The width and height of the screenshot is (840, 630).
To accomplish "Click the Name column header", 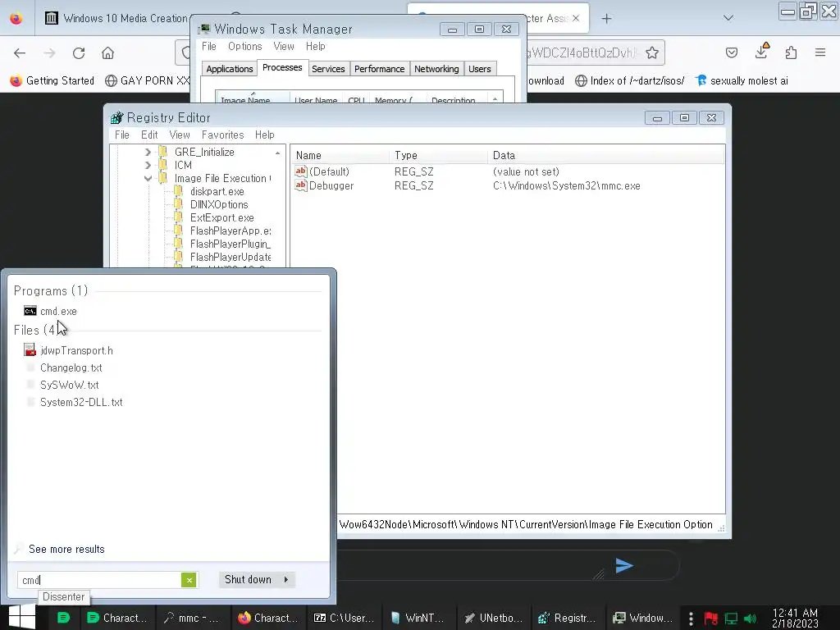I will [340, 155].
